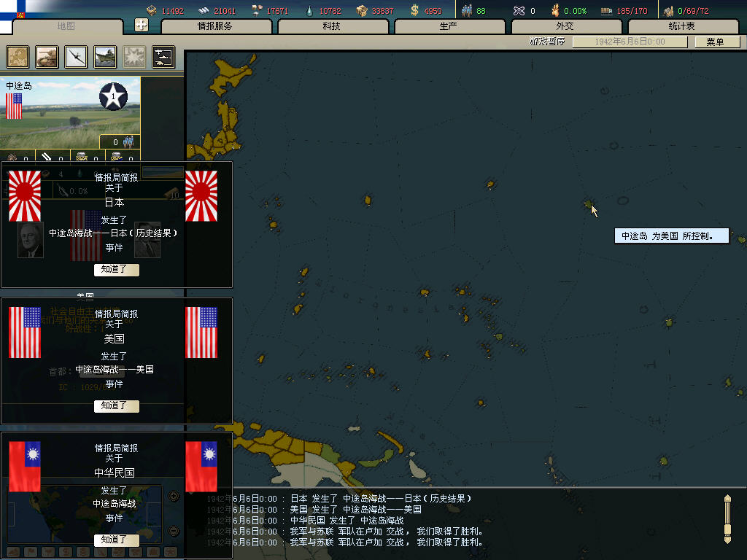
Task: Click the right Rising Sun flag in Japan popup
Action: (201, 196)
